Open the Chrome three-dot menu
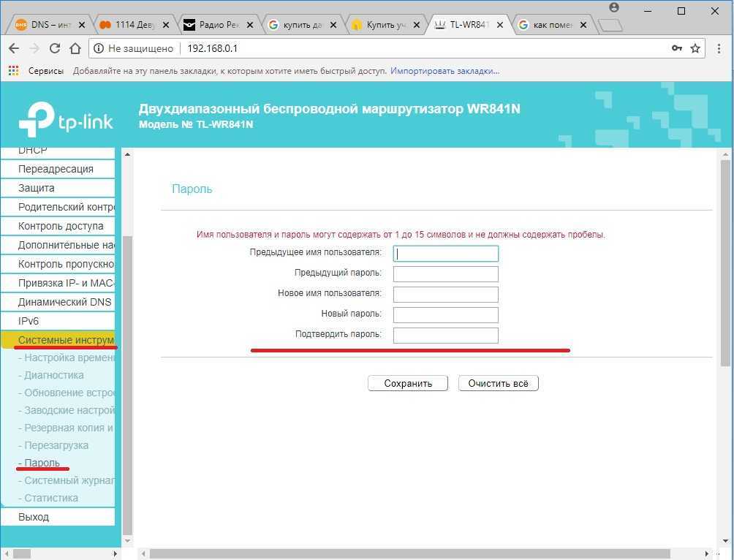The height and width of the screenshot is (560, 734). [719, 48]
